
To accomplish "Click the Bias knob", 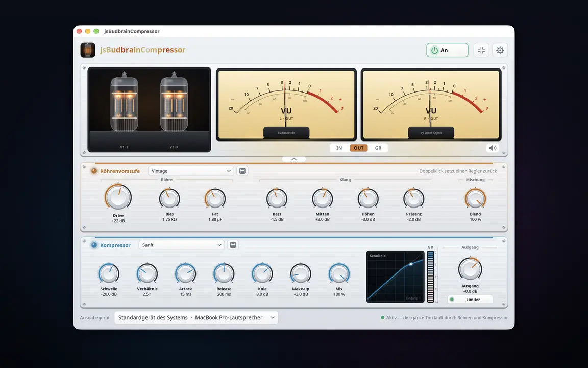I will 169,199.
